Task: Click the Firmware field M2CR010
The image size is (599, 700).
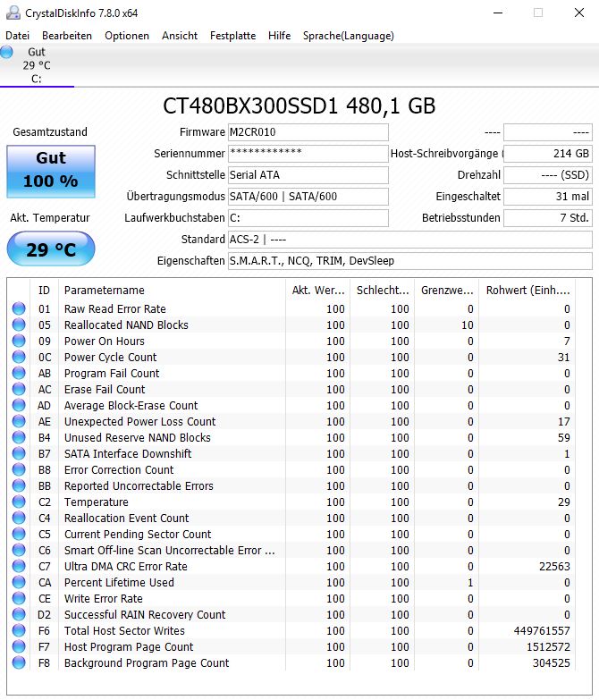Action: click(x=308, y=132)
